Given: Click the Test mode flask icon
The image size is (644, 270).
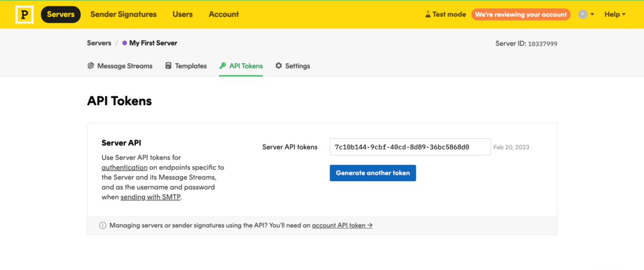Looking at the screenshot, I should (428, 14).
